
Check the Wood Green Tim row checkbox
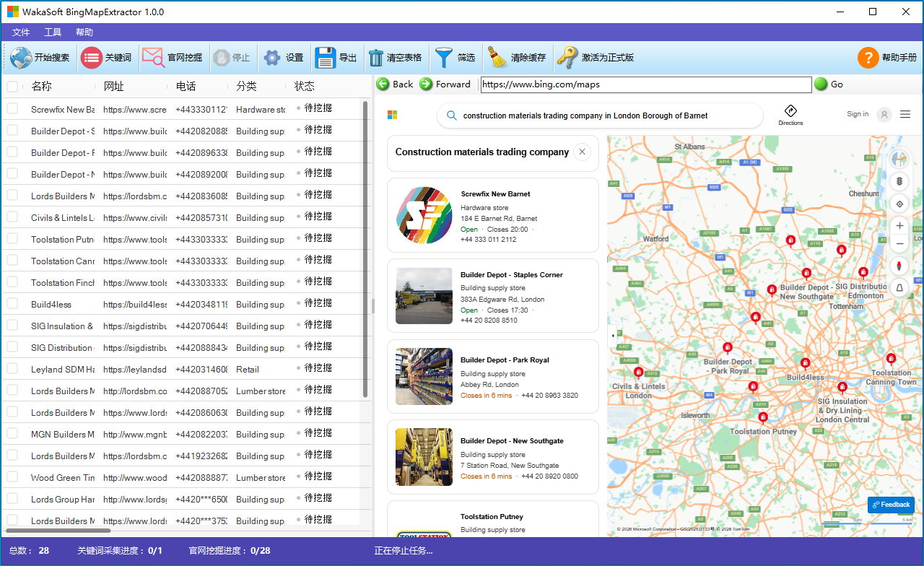coord(12,477)
